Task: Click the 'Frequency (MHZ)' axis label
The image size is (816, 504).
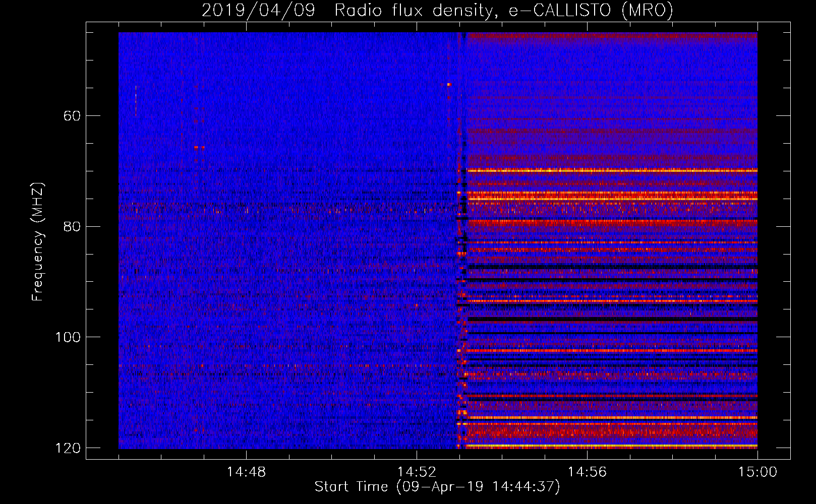Action: (x=38, y=242)
